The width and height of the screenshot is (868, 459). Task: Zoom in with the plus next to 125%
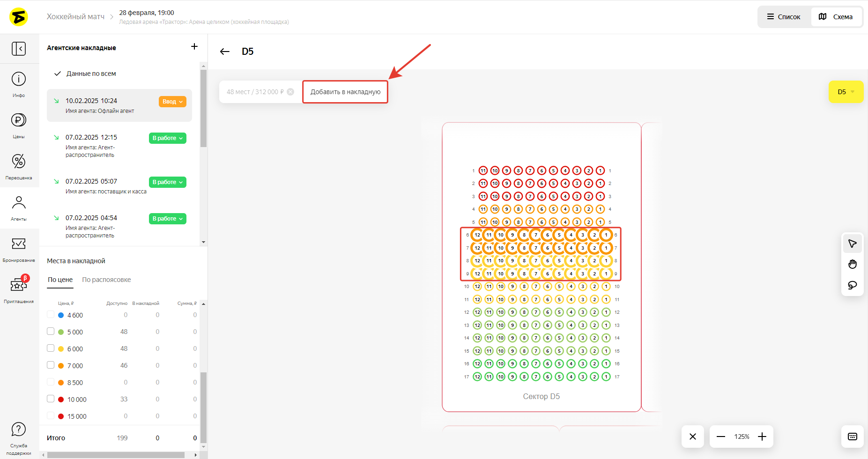762,437
